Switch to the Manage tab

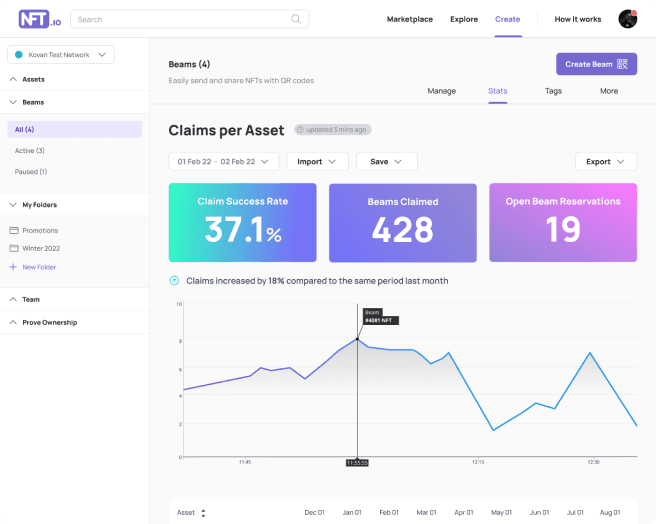pos(441,91)
